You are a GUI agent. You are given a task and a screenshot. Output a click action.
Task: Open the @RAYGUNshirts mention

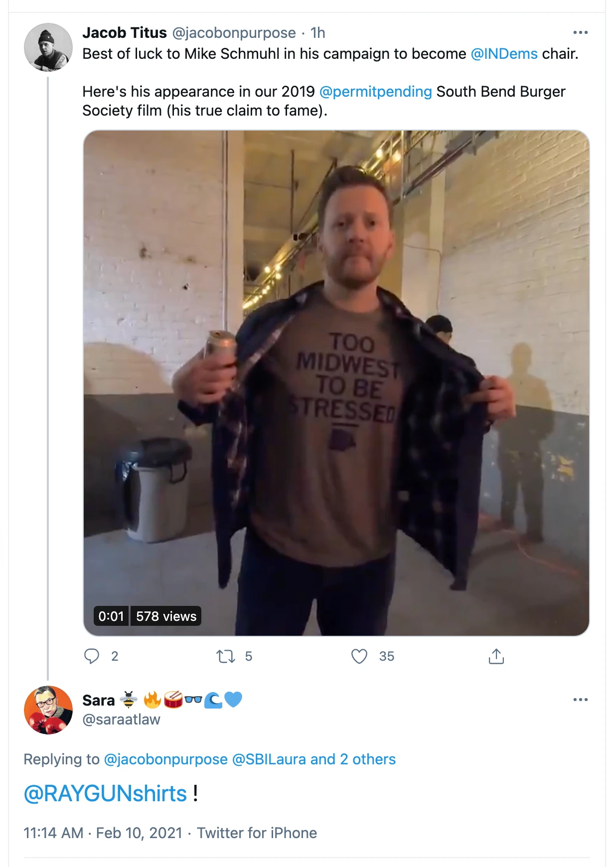click(105, 793)
